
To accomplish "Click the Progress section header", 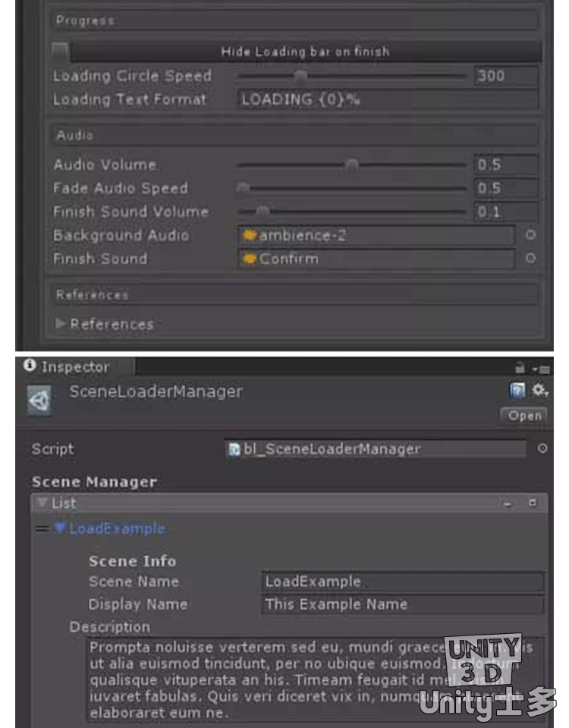I will 295,20.
